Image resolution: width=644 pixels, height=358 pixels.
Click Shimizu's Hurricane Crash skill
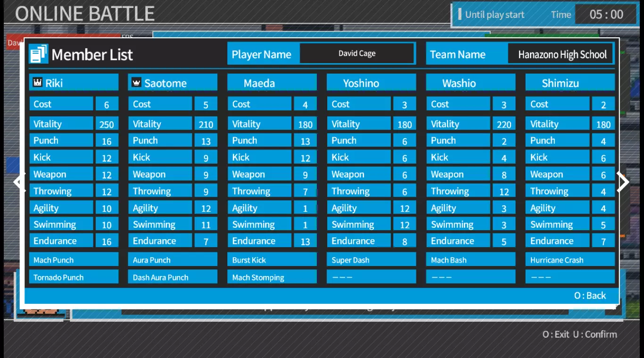click(570, 259)
